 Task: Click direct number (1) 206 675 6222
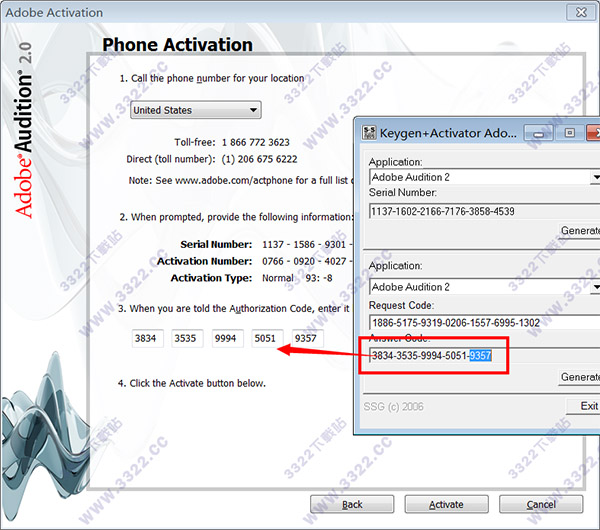259,159
